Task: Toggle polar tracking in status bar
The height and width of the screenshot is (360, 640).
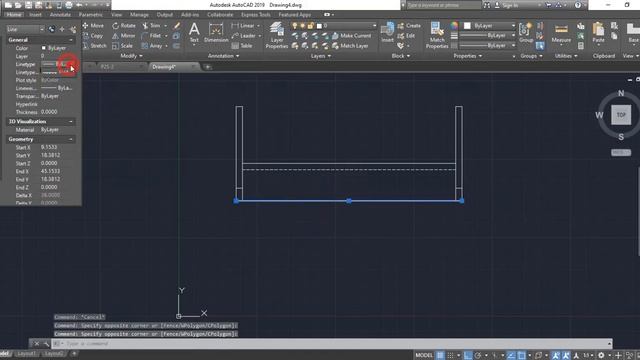Action: click(x=478, y=355)
